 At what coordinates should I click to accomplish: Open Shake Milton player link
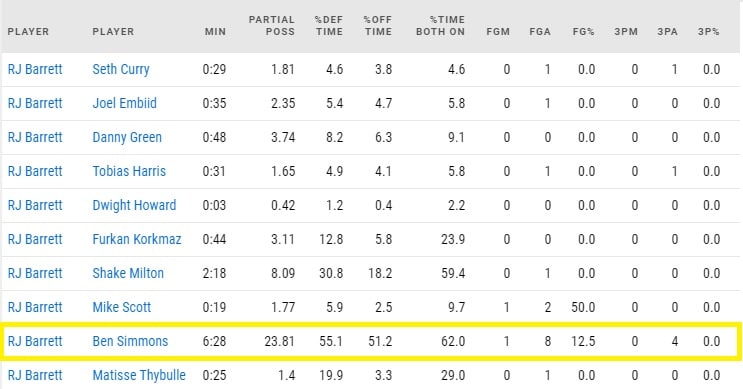(128, 273)
